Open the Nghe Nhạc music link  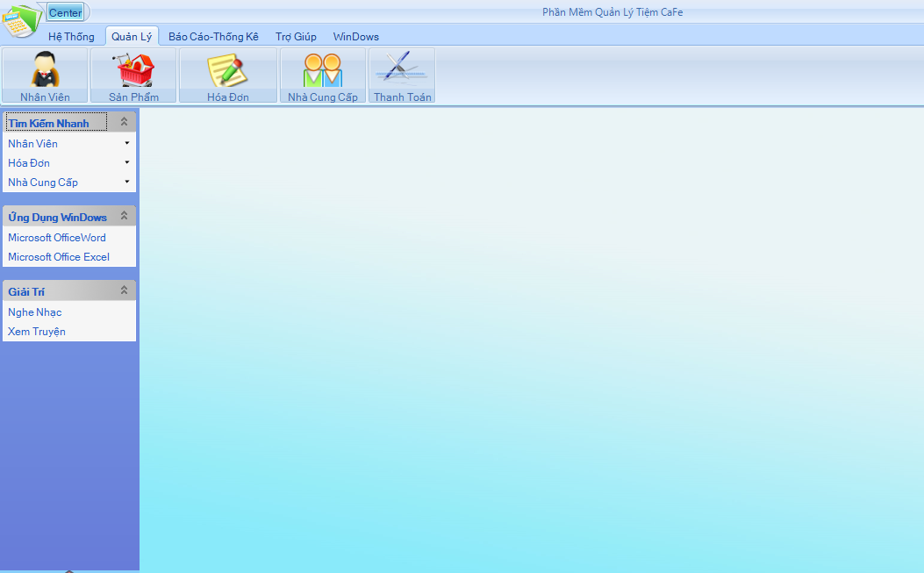coord(35,312)
